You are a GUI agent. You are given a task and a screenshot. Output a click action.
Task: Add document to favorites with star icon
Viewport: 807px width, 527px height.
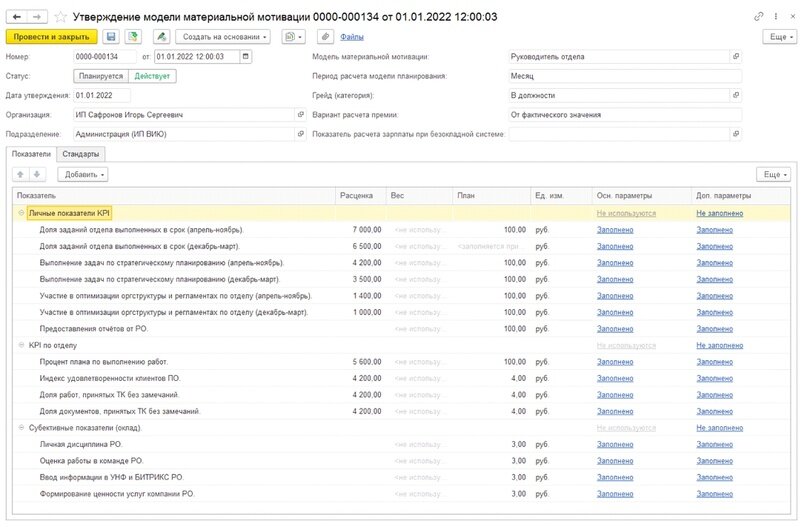(x=60, y=17)
